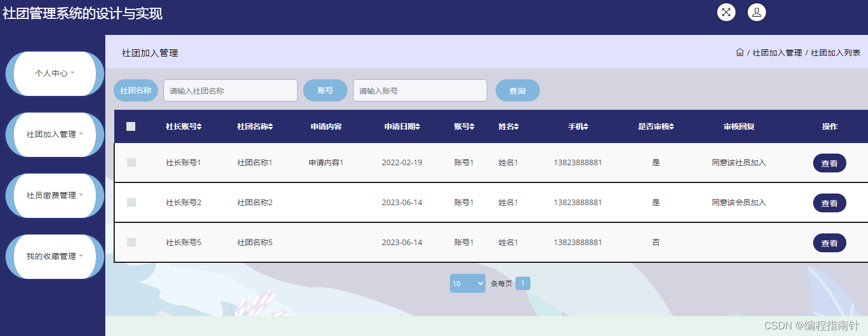Click 同意该会员加入 review reply
Screen dimensions: 868x336
point(739,202)
